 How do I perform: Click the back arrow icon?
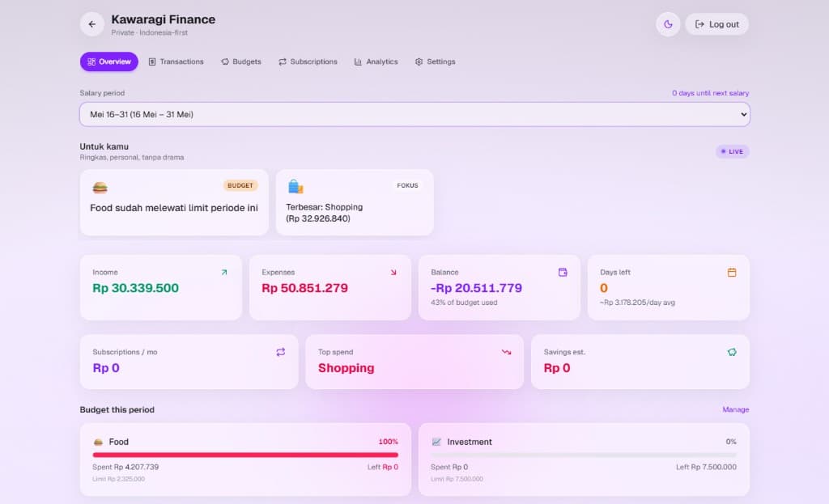92,24
